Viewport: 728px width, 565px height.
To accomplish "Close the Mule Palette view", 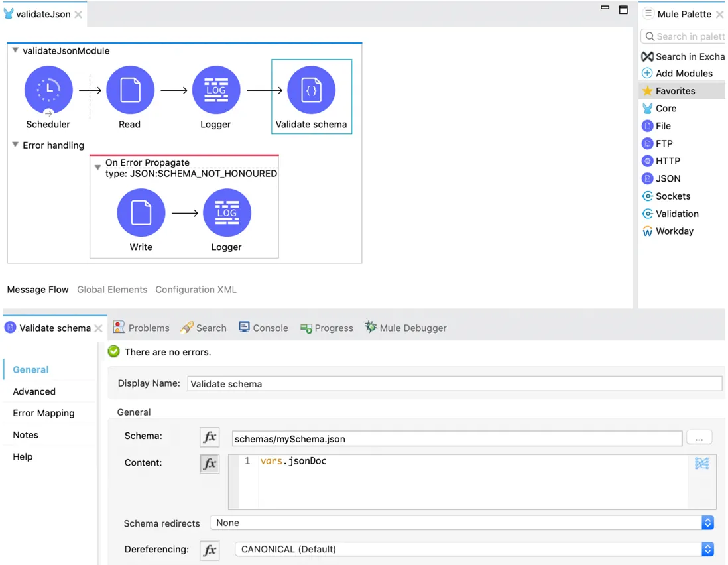I will (x=719, y=15).
